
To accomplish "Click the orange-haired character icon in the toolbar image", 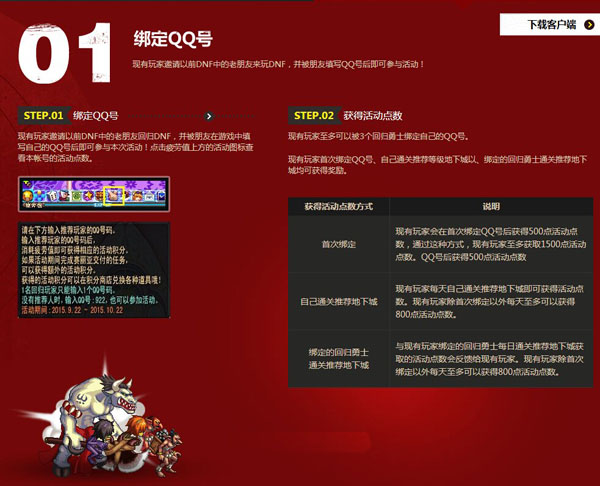I will 137,196.
